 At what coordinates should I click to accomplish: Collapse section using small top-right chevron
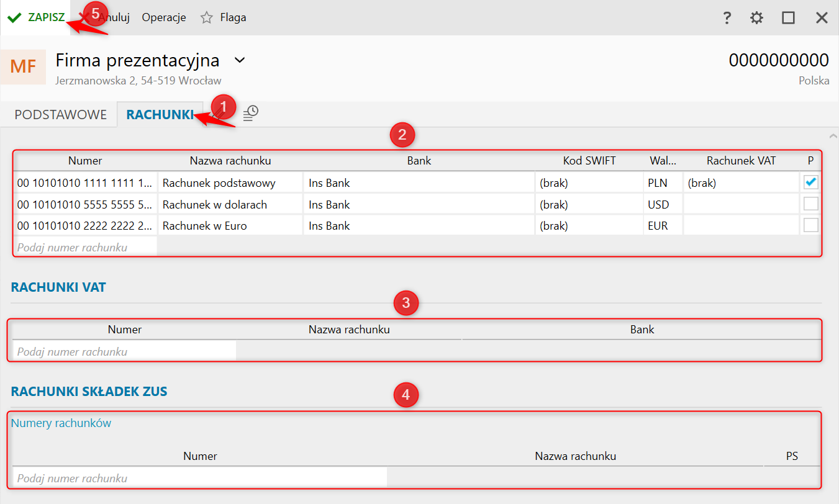(833, 135)
